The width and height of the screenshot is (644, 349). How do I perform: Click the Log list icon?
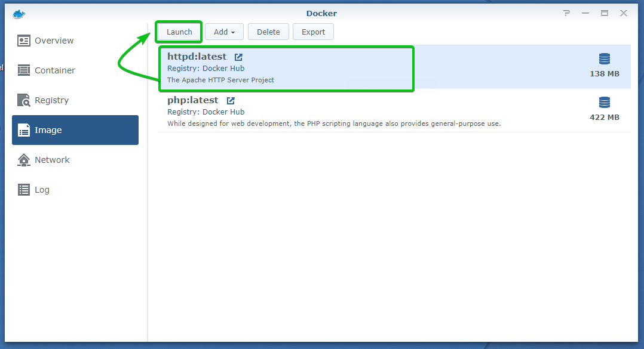pos(24,190)
